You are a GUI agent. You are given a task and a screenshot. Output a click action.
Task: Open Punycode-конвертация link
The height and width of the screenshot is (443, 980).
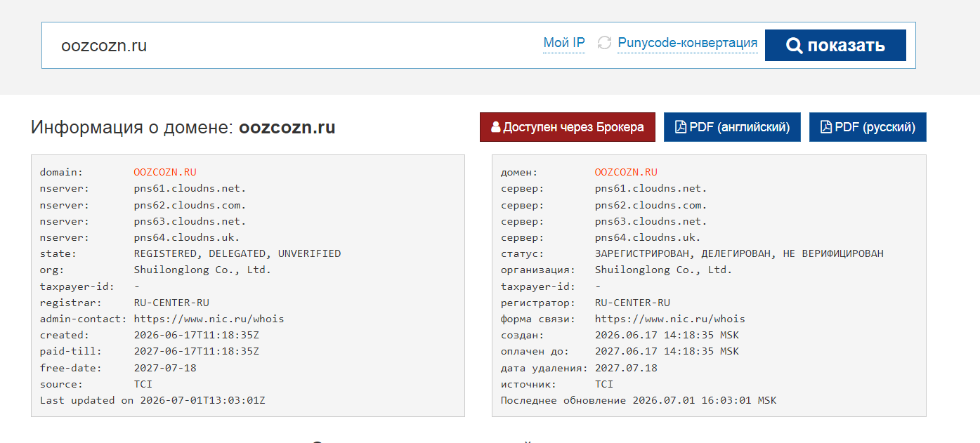[x=688, y=43]
